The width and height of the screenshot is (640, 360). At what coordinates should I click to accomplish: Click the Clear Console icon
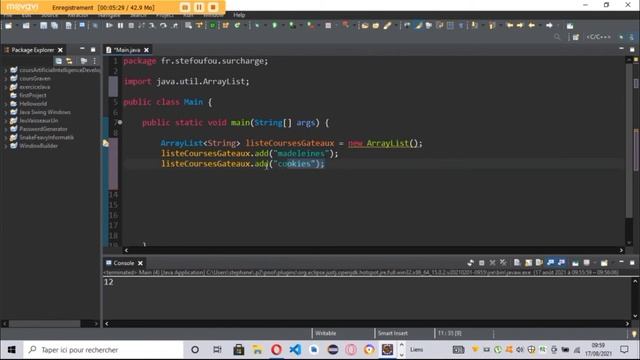517,263
